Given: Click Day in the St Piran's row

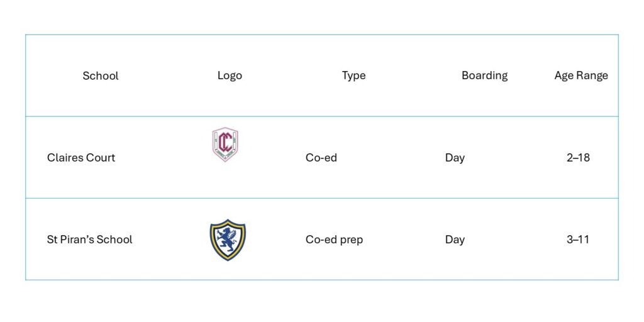Looking at the screenshot, I should 455,240.
